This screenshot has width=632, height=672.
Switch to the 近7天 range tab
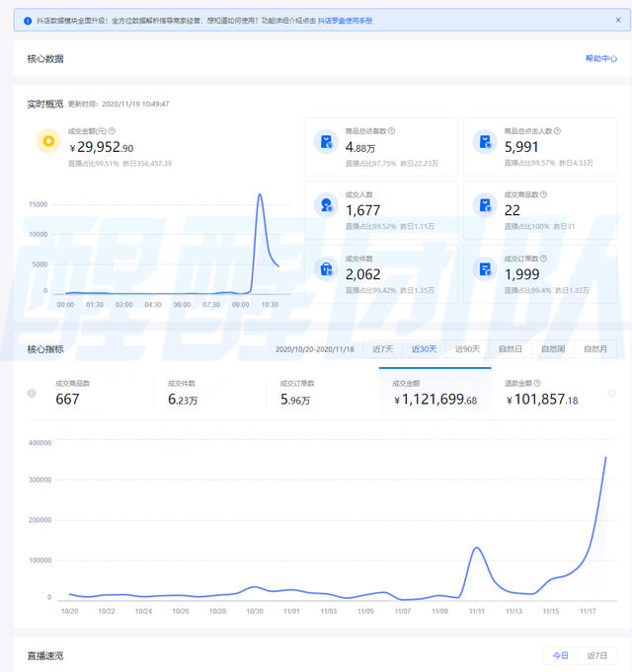click(x=383, y=349)
